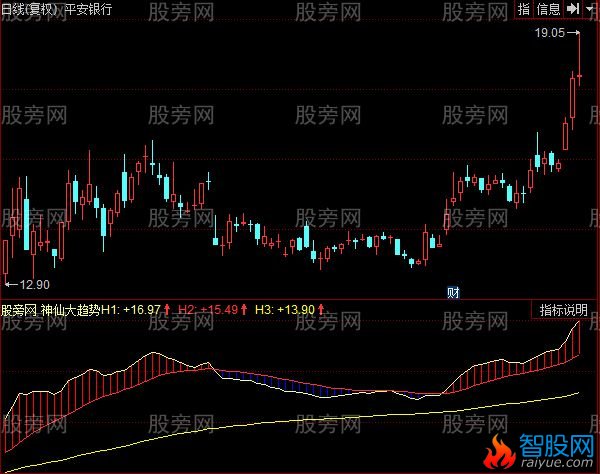Click the H1: +16.97 indicator value
The height and width of the screenshot is (474, 600).
click(131, 309)
